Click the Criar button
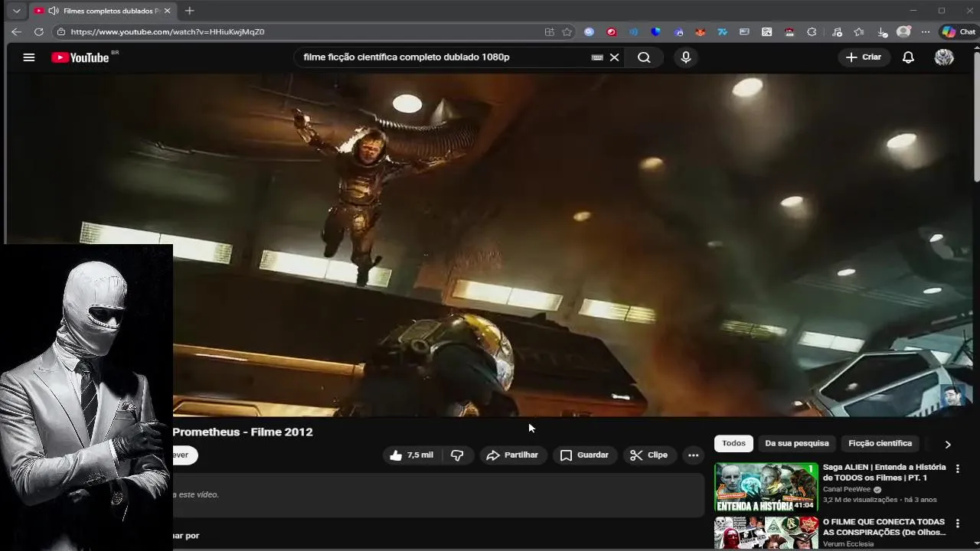The width and height of the screenshot is (980, 551). 864,57
